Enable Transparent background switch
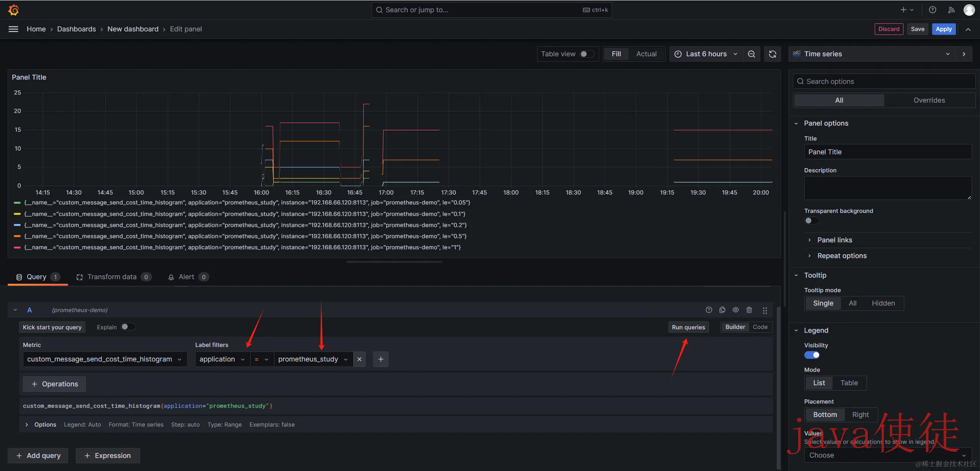980x471 pixels. click(x=812, y=221)
